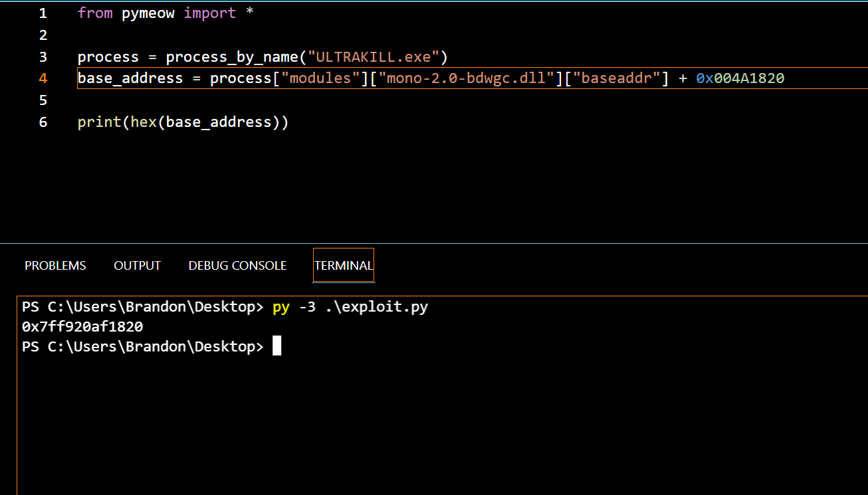Switch to the PROBLEMS panel tab

(55, 266)
